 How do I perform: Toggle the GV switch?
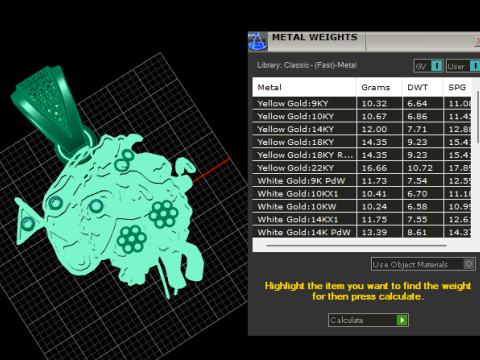point(436,66)
